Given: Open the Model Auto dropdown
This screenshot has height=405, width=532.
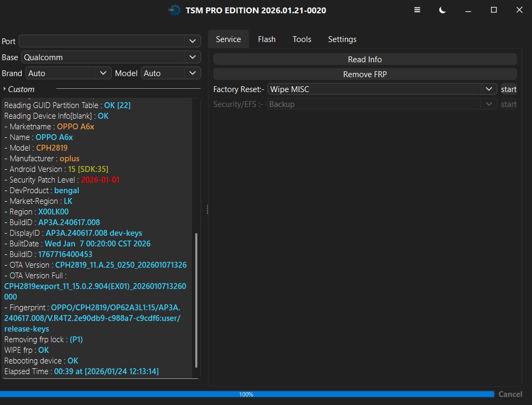Looking at the screenshot, I should coord(171,73).
